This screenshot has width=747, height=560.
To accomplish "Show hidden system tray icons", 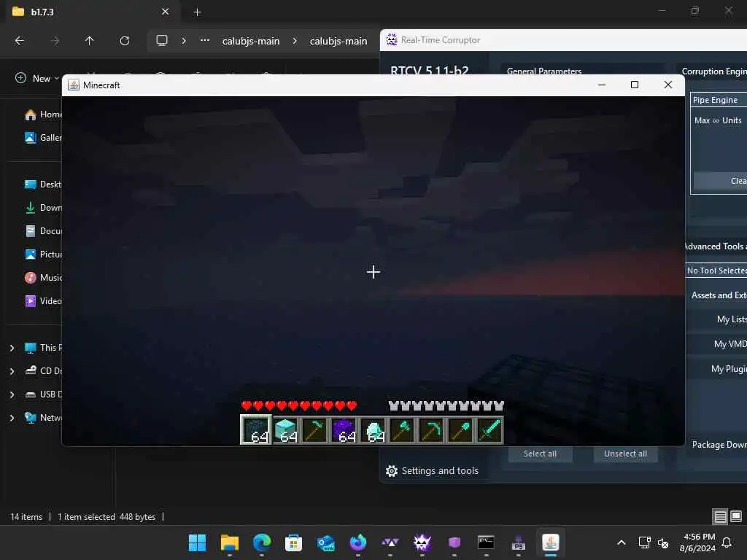I will coord(622,542).
